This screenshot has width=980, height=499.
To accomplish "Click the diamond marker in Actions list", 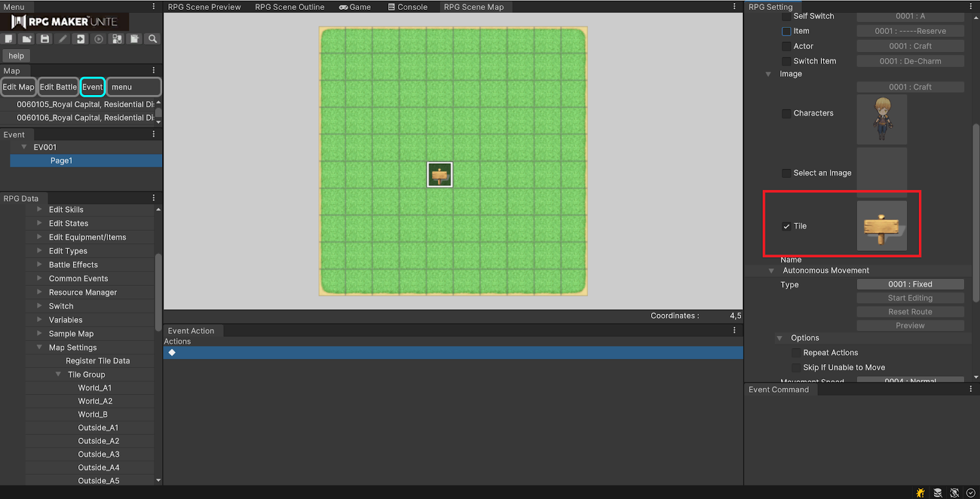I will 172,352.
